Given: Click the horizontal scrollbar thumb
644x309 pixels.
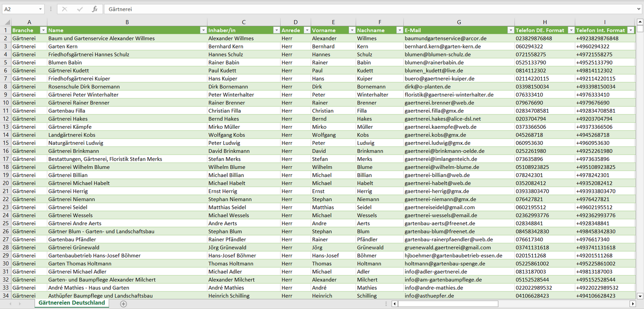Looking at the screenshot, I should (448, 304).
